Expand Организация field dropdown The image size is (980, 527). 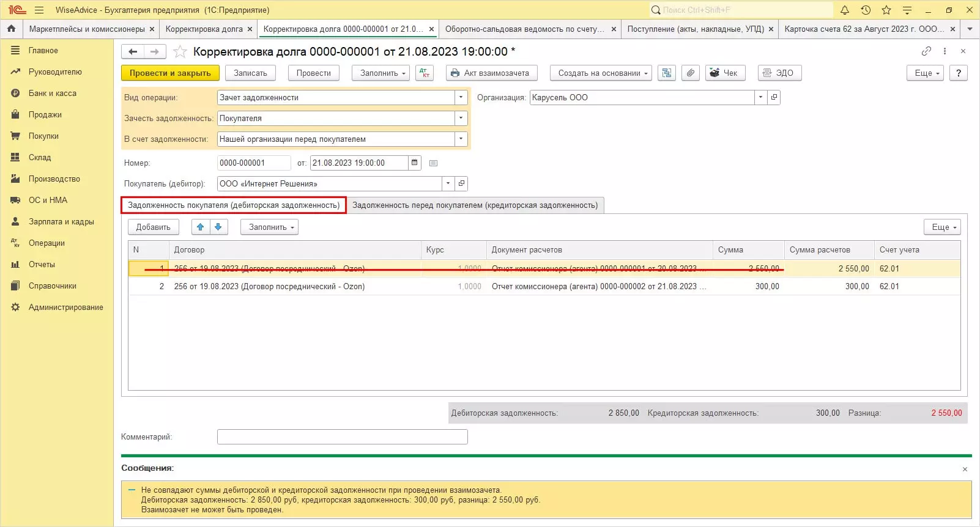click(x=760, y=97)
